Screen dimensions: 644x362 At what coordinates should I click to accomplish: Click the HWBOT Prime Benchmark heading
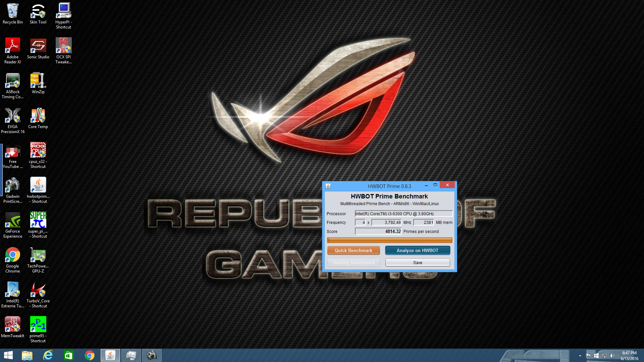(x=389, y=196)
